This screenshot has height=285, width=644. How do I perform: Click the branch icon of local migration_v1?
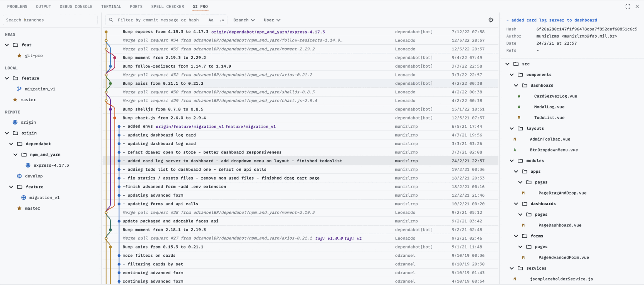pyautogui.click(x=19, y=89)
